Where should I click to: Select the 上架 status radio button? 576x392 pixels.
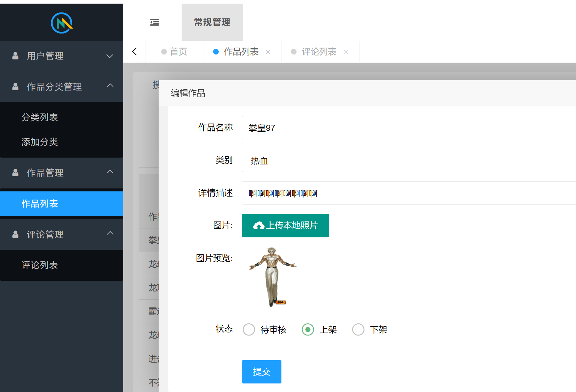(x=307, y=329)
